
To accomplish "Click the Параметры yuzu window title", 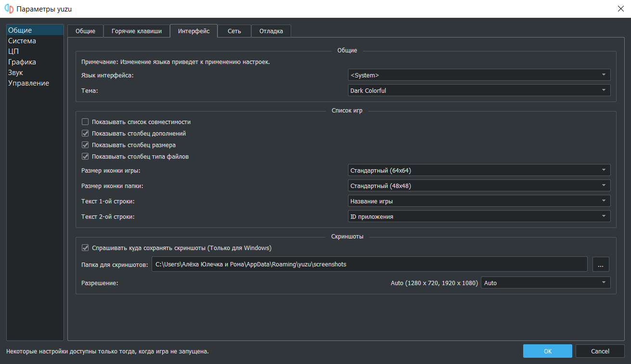I will pyautogui.click(x=44, y=9).
